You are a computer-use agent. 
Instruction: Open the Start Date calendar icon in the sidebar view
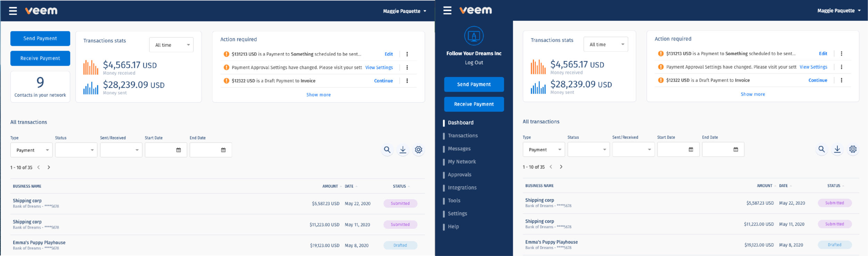(x=691, y=150)
